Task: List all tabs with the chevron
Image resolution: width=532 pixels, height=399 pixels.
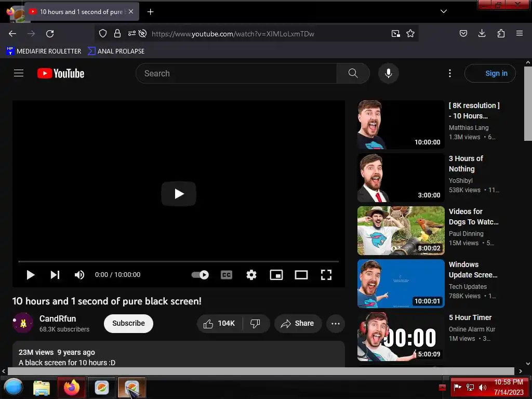Action: point(444,11)
